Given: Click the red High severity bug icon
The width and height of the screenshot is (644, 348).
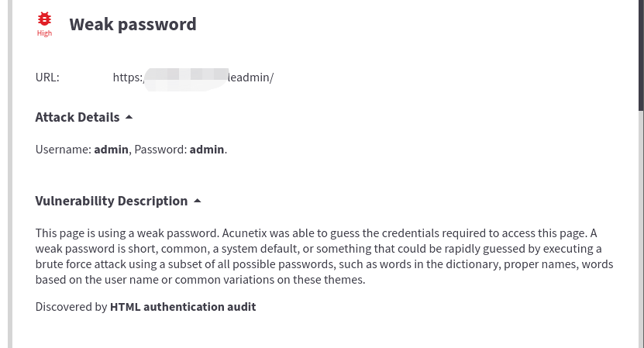Looking at the screenshot, I should pos(44,19).
